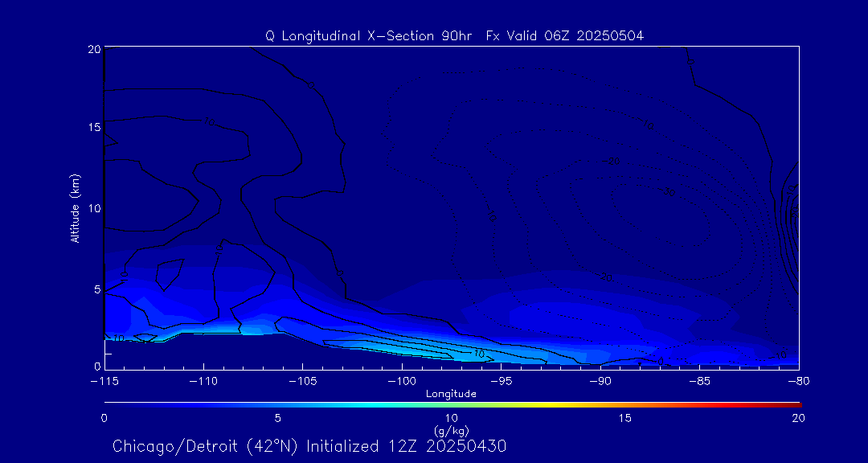
Task: Click the 'Altitude (km)' y-axis label
Action: tap(75, 208)
